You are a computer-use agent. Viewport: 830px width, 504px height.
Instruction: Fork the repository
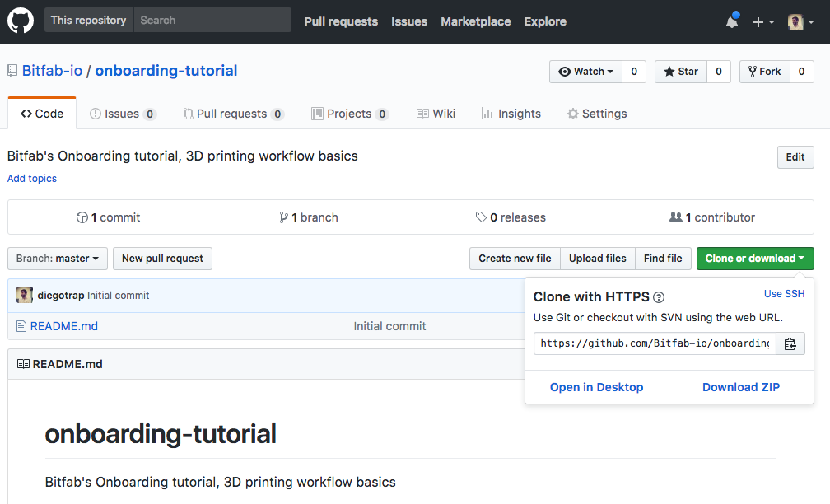point(765,72)
